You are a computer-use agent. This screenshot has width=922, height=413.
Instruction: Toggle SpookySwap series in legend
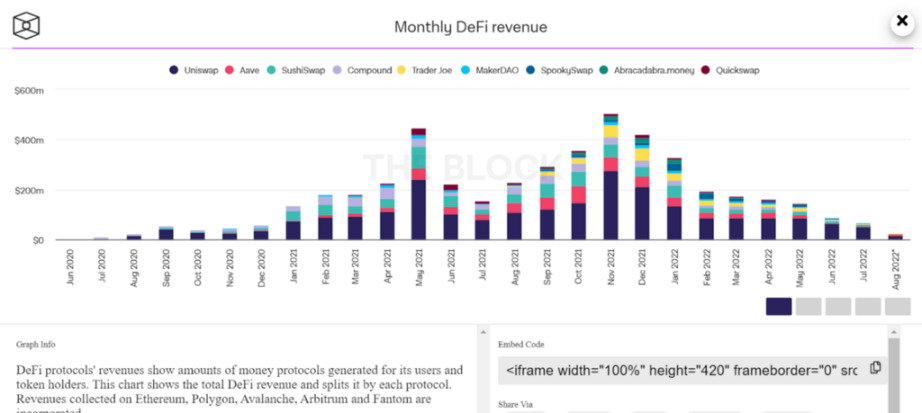tap(560, 71)
